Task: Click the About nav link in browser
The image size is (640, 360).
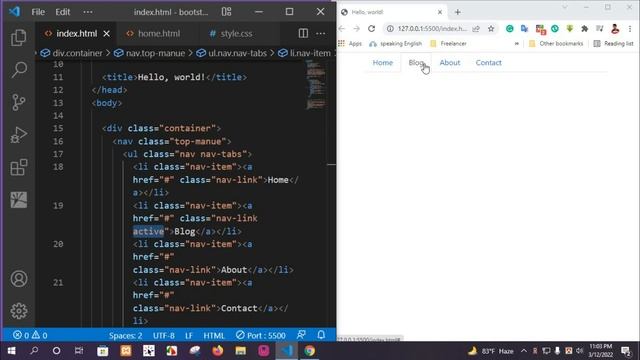Action: (450, 63)
